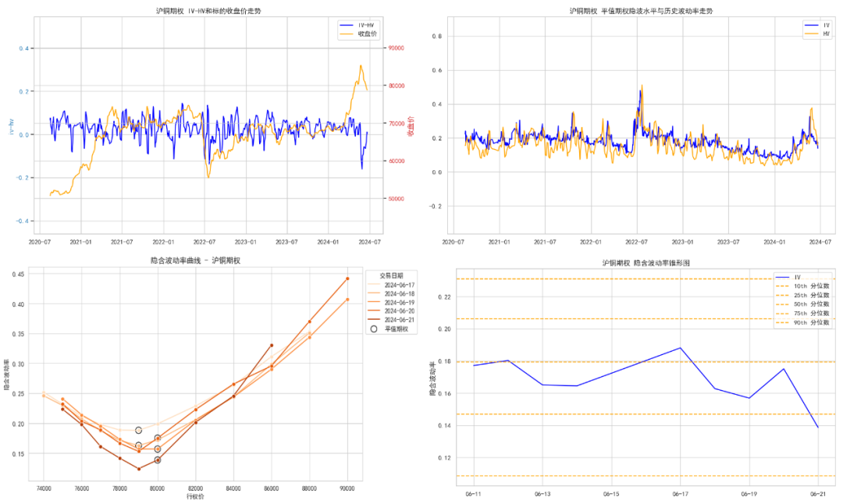Click the '0.22' tick in the cone chart
Screen dimensions: 843x504
[444, 297]
